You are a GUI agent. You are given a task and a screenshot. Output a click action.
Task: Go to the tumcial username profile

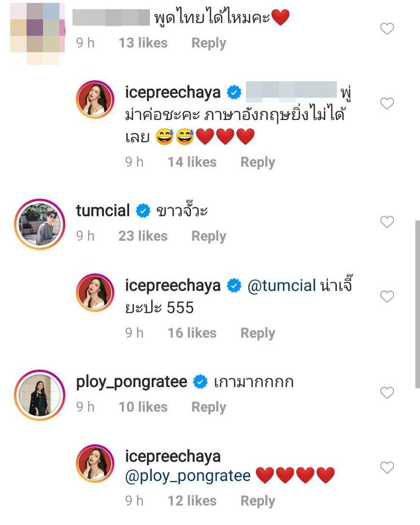coord(103,210)
